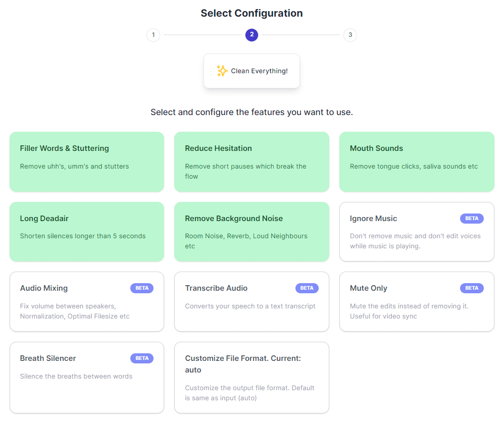
Task: Turn on Transcribe Audio feature
Action: (x=251, y=302)
